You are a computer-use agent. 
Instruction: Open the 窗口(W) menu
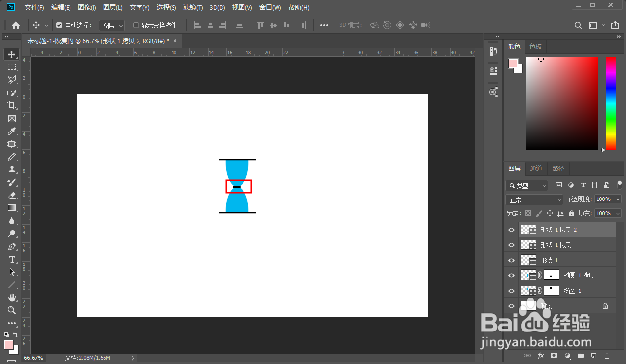(270, 7)
